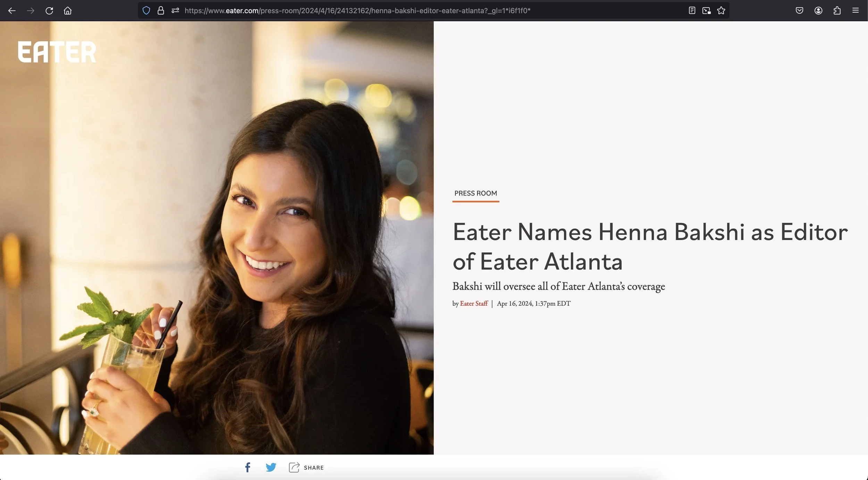View site connection security via lock icon

(x=160, y=10)
